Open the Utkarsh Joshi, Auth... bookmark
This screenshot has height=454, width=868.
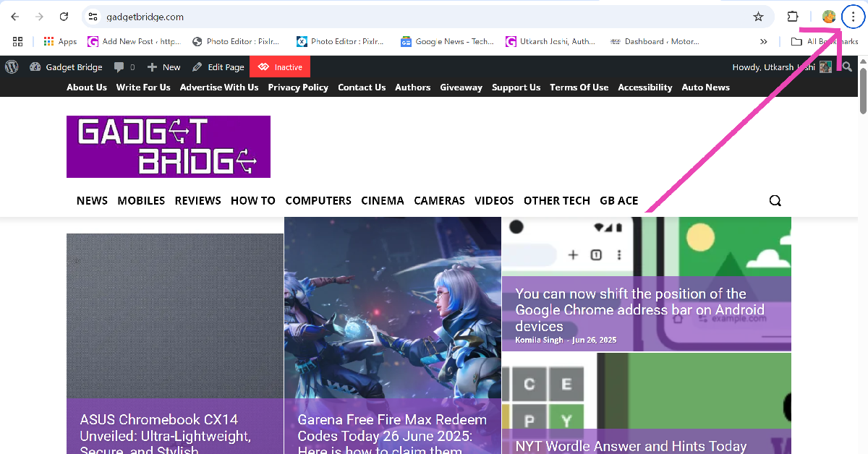point(551,41)
